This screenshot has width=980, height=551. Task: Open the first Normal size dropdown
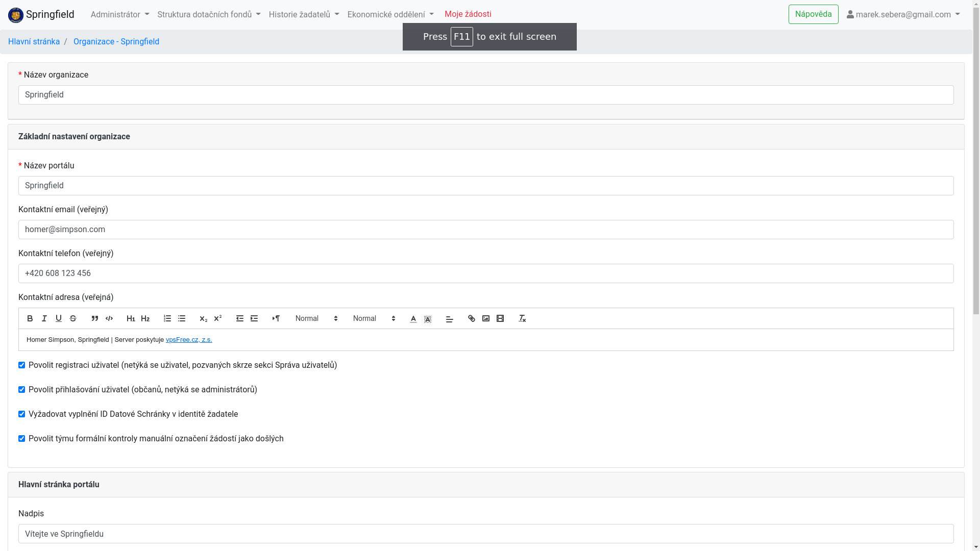point(316,318)
